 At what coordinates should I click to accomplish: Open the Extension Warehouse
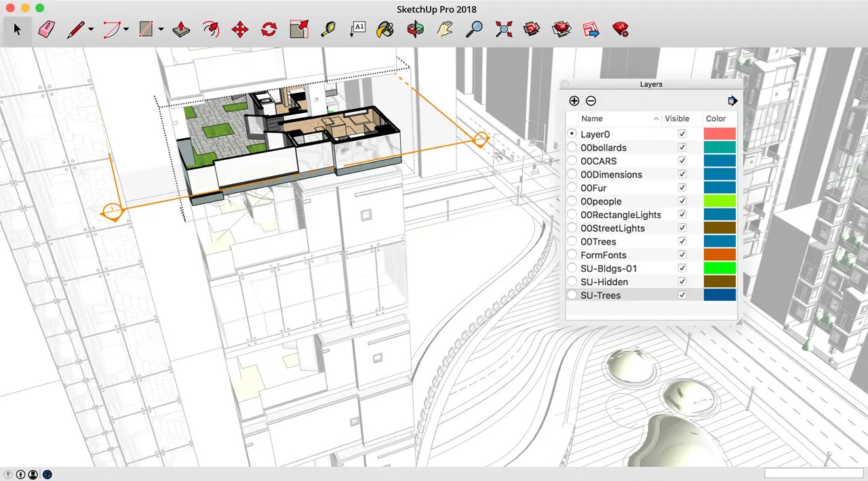coord(561,29)
